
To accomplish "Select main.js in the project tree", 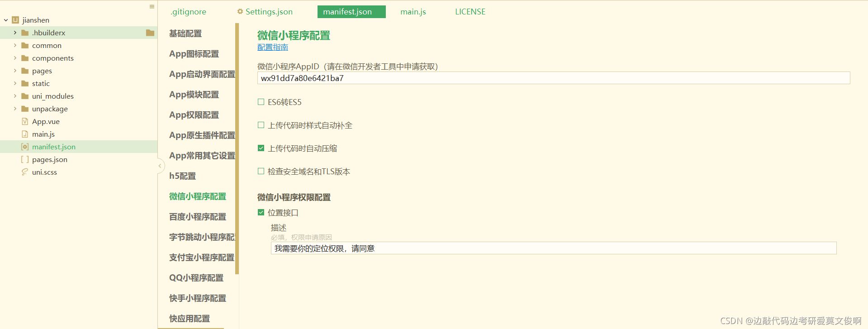I will pyautogui.click(x=43, y=134).
